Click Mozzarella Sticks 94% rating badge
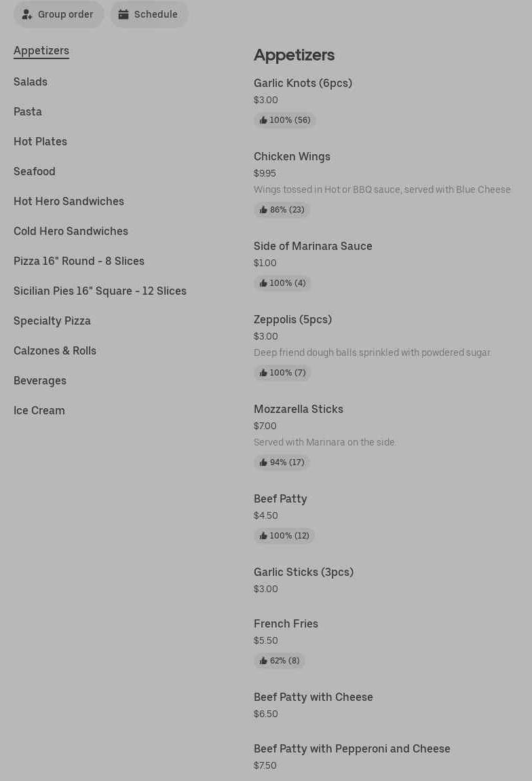The image size is (532, 781). point(282,462)
